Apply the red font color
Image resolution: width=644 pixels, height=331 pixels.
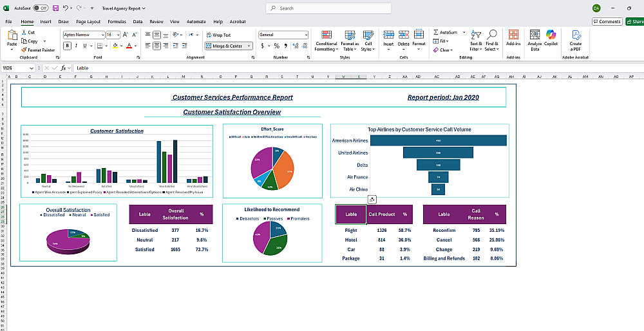pos(129,46)
